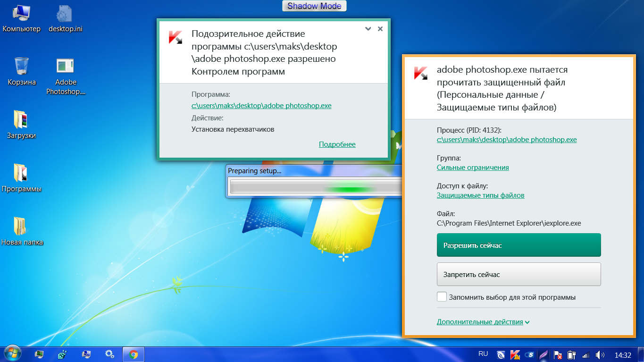644x362 pixels.
Task: Open the gears taskbar icon
Action: [109, 354]
